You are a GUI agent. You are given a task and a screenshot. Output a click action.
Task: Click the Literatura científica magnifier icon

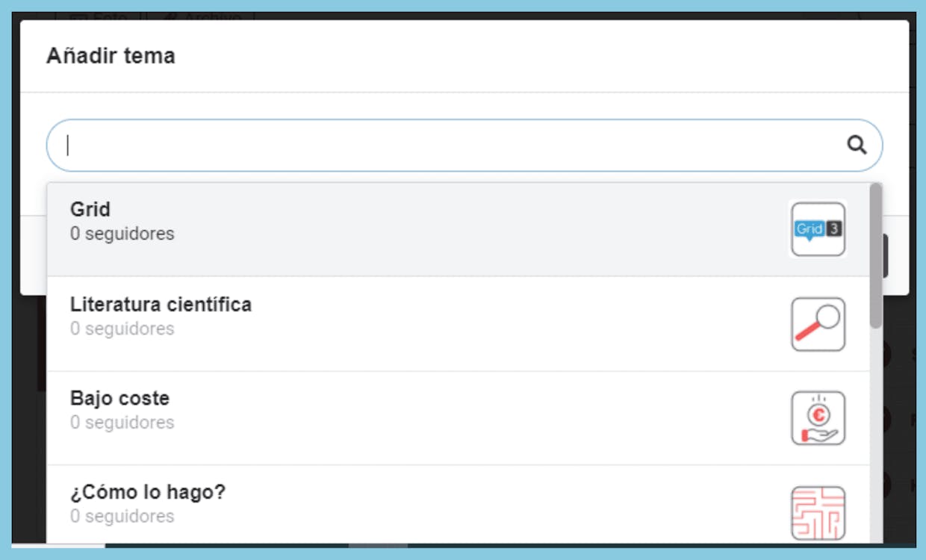818,324
